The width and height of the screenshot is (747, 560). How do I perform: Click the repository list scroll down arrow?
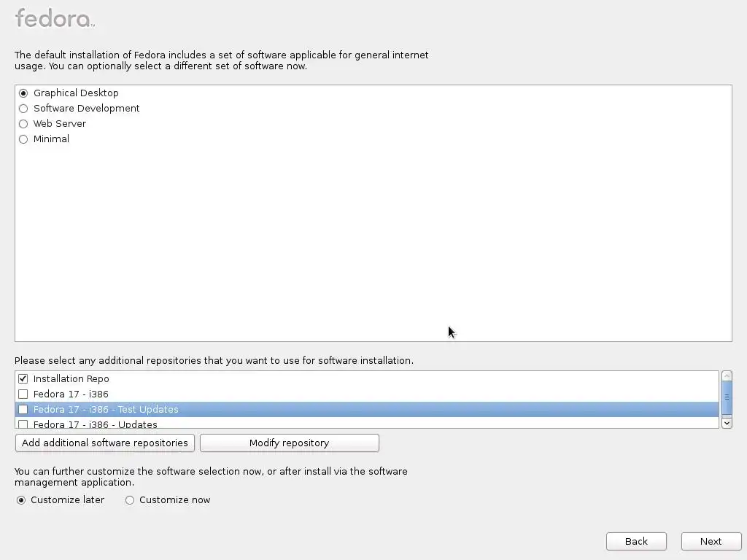pos(727,423)
